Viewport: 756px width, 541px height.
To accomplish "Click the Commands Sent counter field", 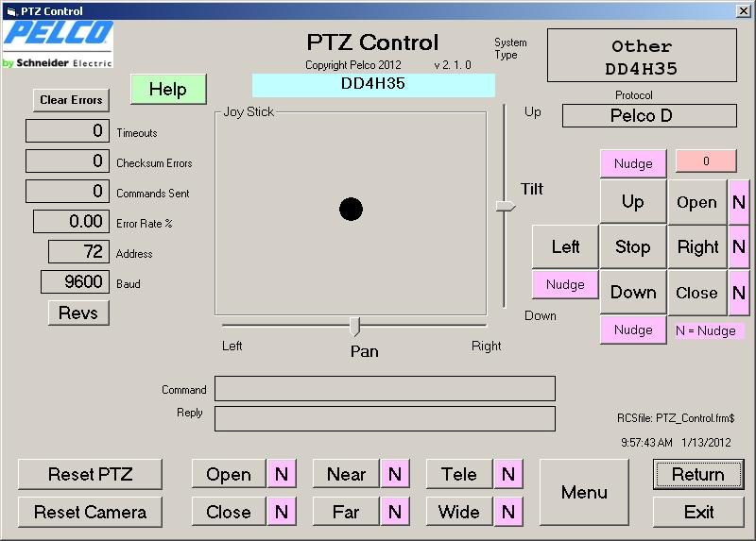I will click(67, 191).
